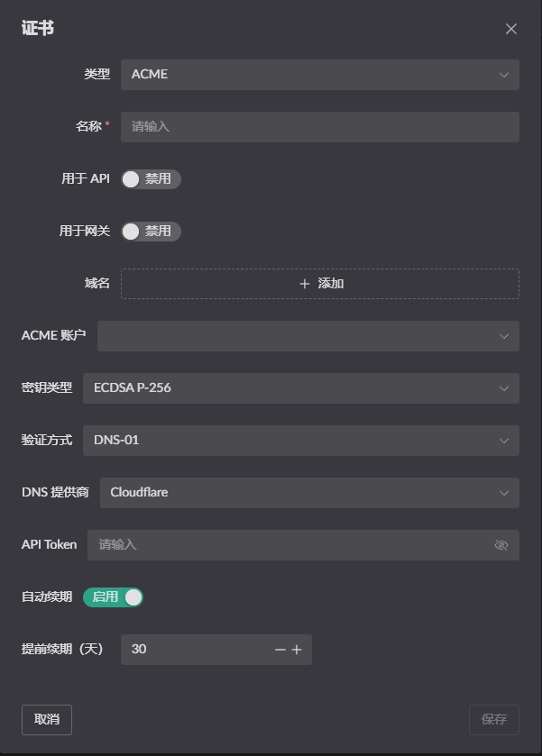Click the 提前续期 days number field
This screenshot has height=756, width=542.
coord(194,649)
